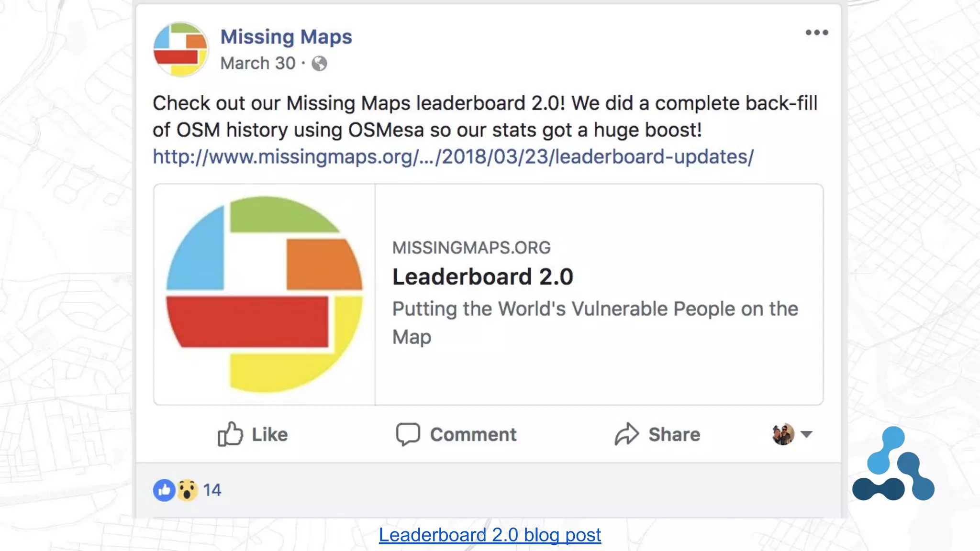Click the March 30 post date
Image resolution: width=980 pixels, height=551 pixels.
pos(257,64)
